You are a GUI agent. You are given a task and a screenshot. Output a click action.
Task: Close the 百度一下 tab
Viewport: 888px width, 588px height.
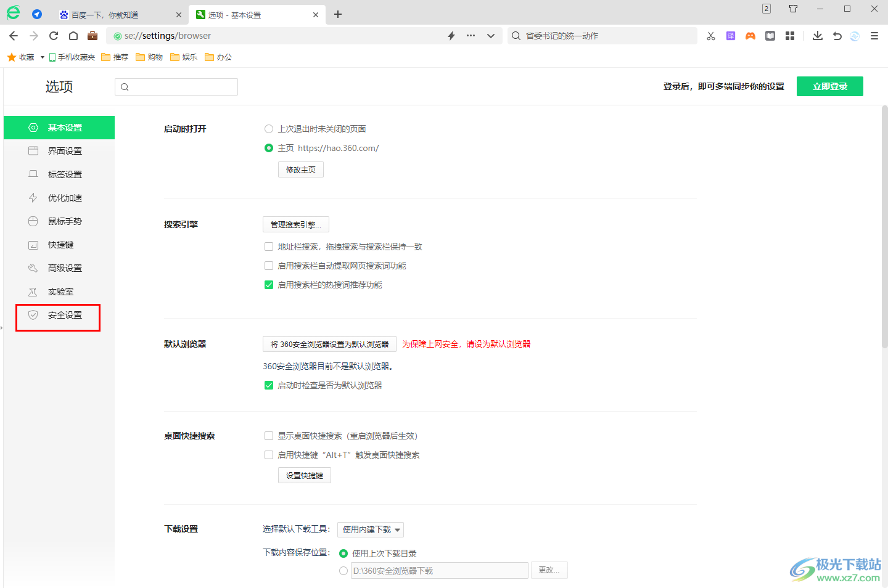(x=179, y=15)
